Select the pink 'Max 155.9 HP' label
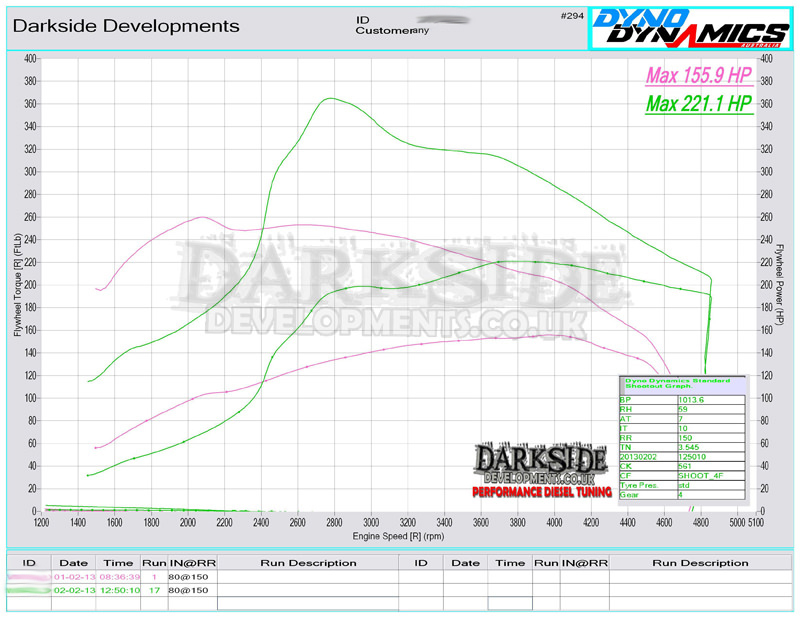The image size is (800, 618). 699,76
